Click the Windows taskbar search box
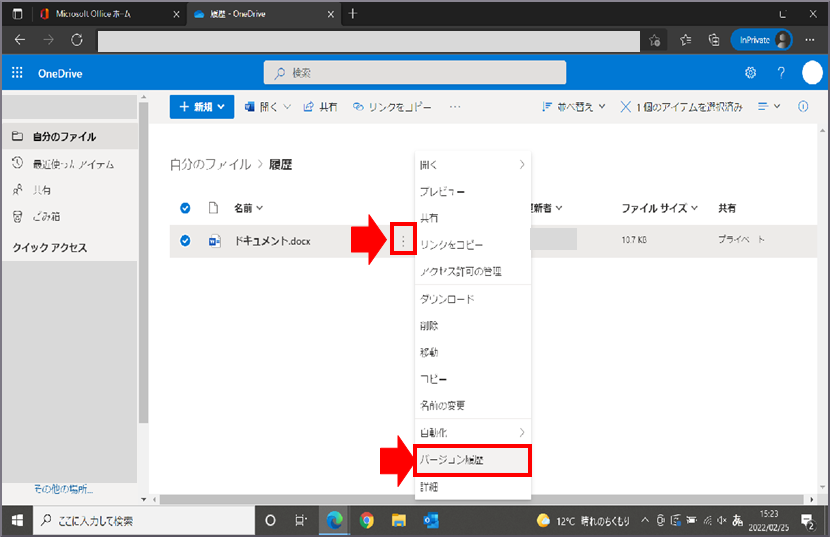The width and height of the screenshot is (830, 537). click(145, 521)
